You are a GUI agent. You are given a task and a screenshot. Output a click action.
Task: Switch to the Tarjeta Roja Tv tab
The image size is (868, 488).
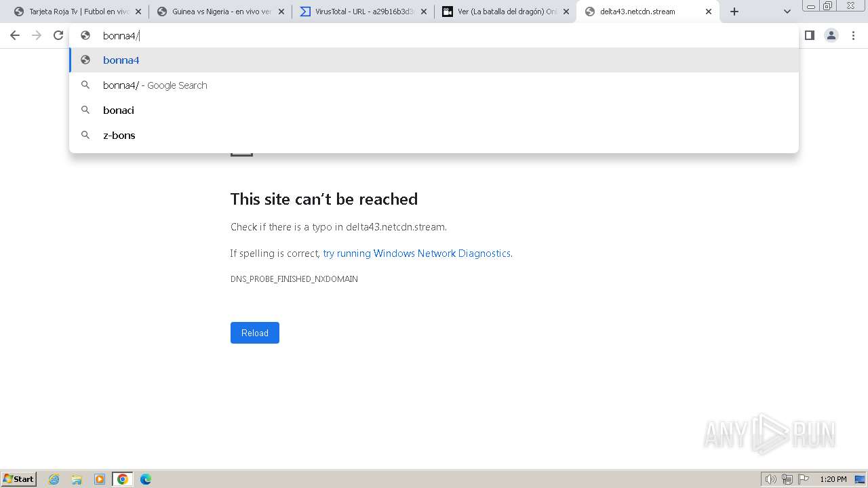coord(77,12)
